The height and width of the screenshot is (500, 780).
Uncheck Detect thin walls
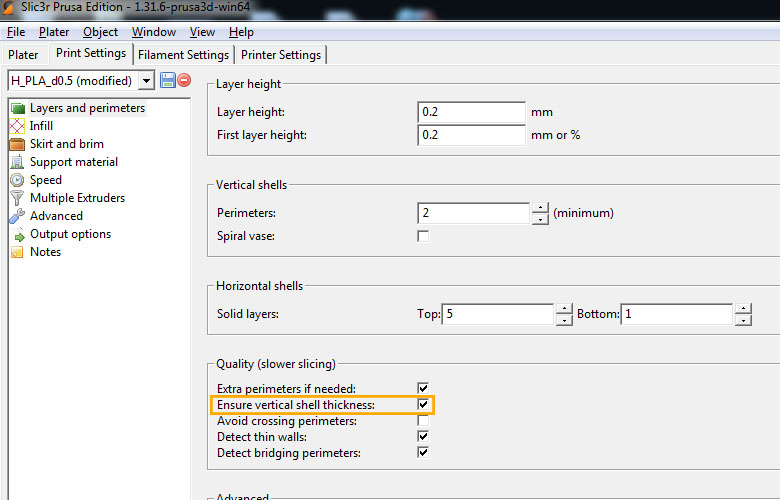tap(423, 436)
